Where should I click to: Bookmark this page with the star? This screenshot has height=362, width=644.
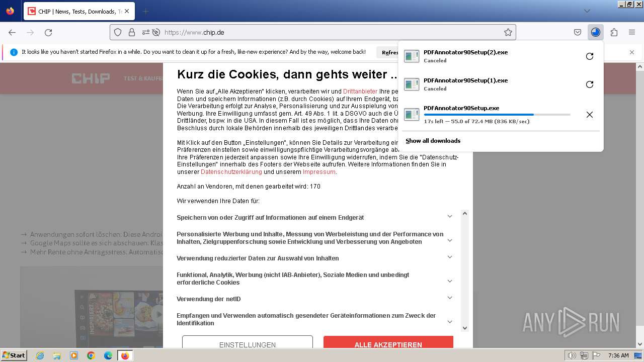[x=508, y=32]
